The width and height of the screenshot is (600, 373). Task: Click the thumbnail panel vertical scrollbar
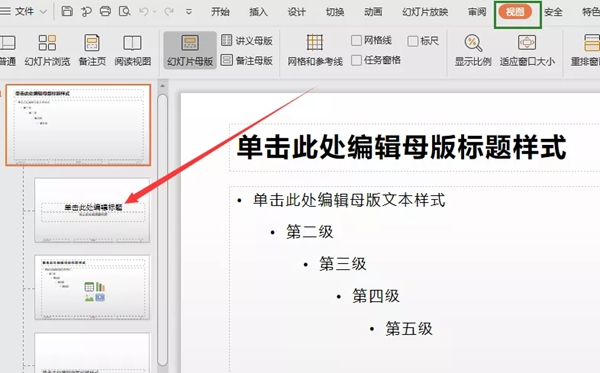(x=162, y=230)
